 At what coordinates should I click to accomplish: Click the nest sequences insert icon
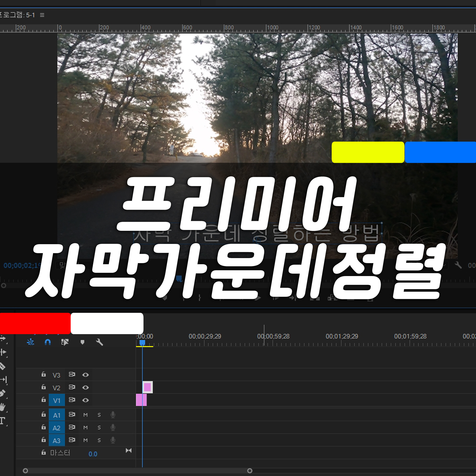tap(31, 342)
